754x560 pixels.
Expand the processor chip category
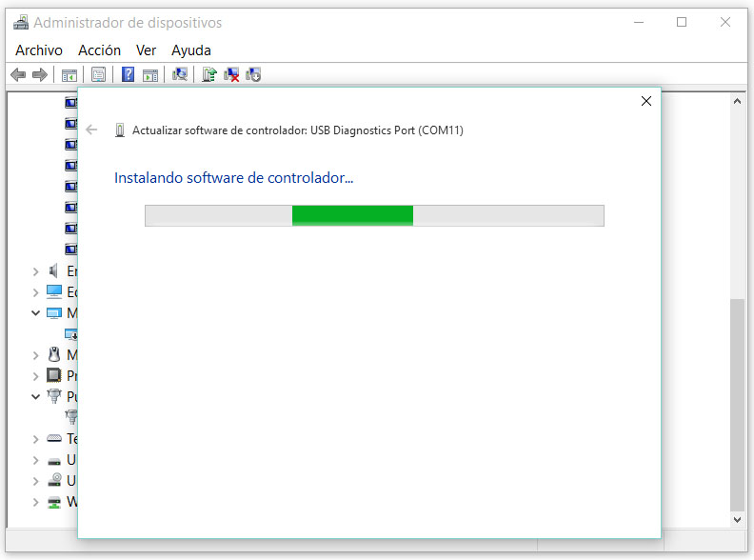click(35, 376)
